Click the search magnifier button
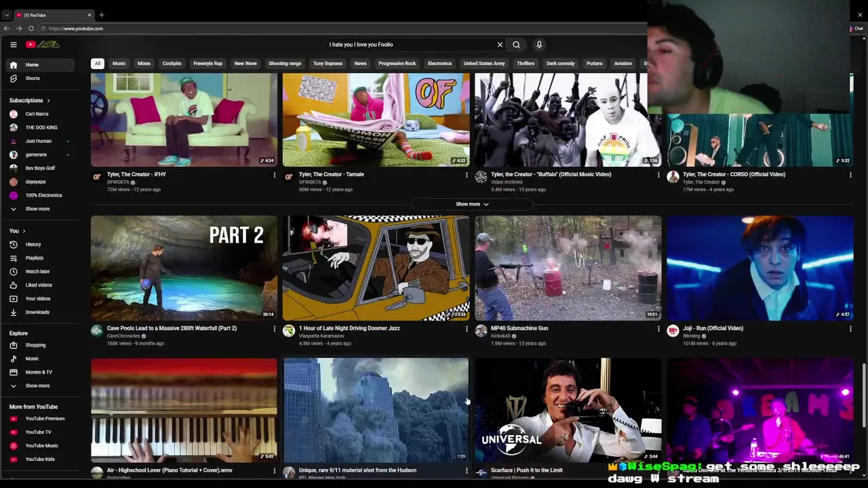 click(x=516, y=45)
